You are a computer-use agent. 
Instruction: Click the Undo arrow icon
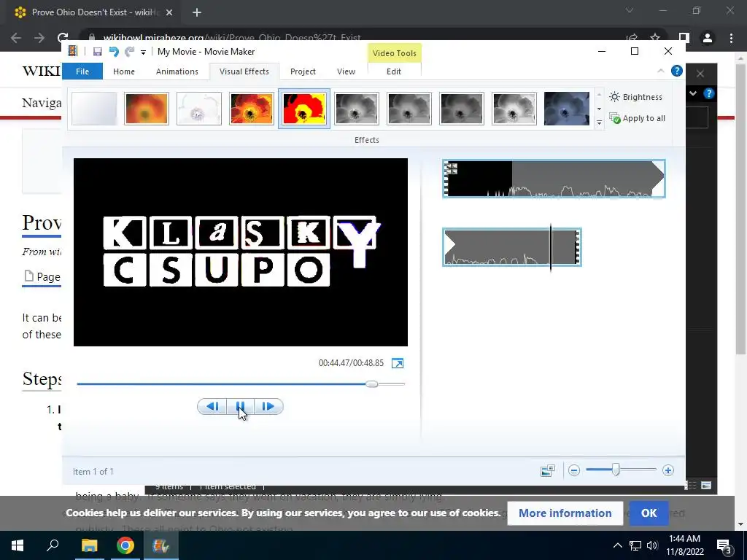[x=113, y=52]
